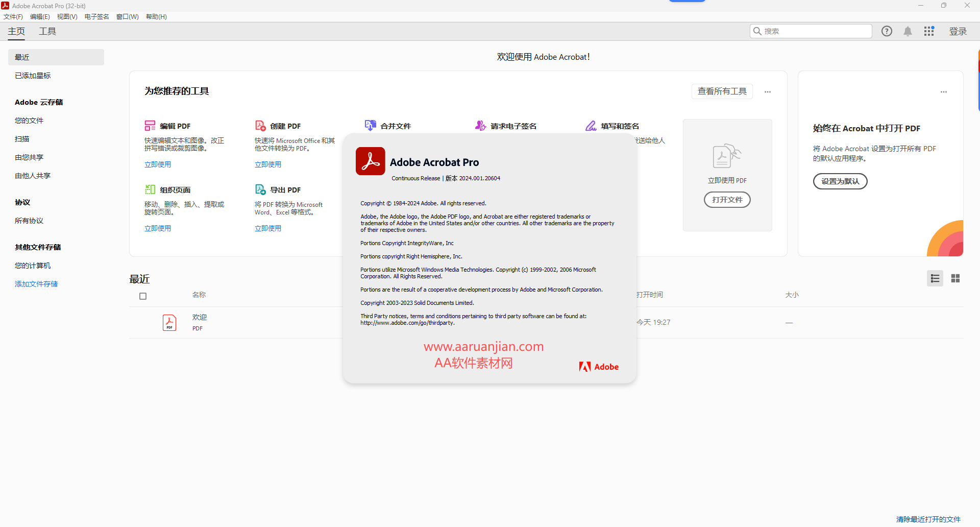Click the 设置为默认 button
980x527 pixels.
coord(840,181)
